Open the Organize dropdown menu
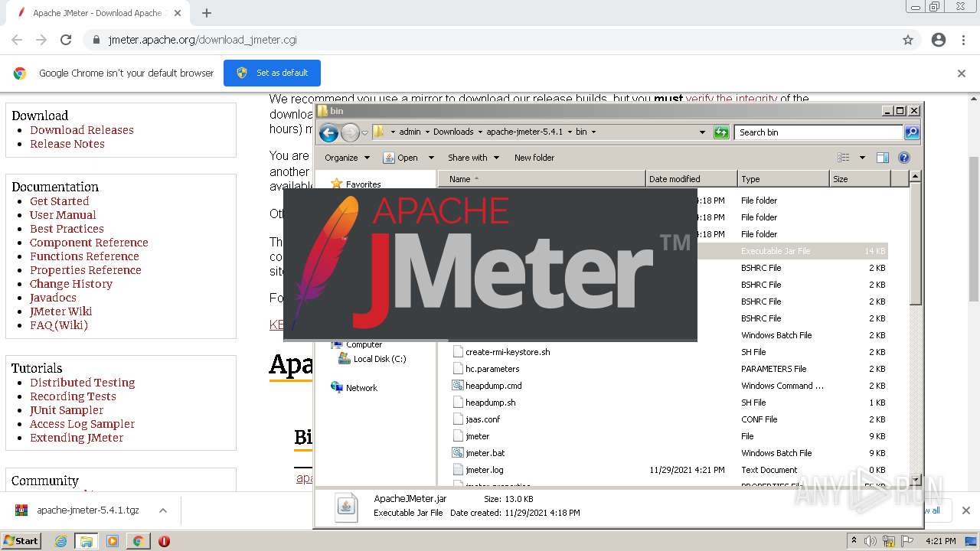Viewport: 980px width, 551px height. coord(347,158)
